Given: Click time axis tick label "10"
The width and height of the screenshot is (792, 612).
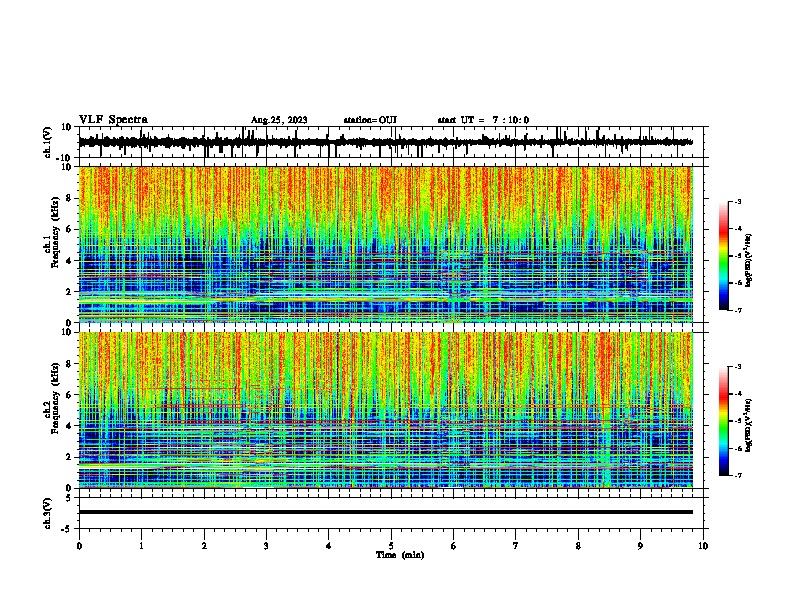Looking at the screenshot, I should pos(703,546).
